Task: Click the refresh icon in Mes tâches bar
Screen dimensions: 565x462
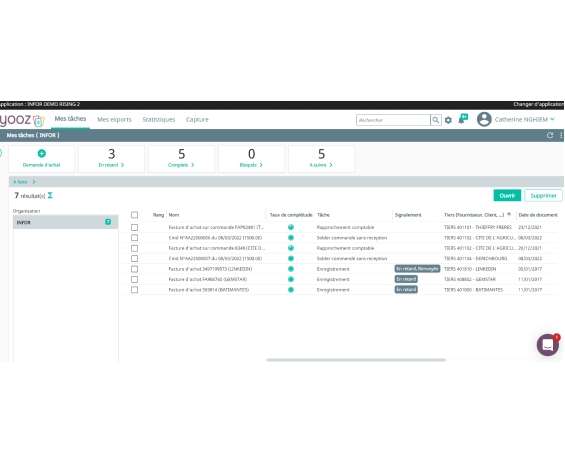Action: point(550,135)
